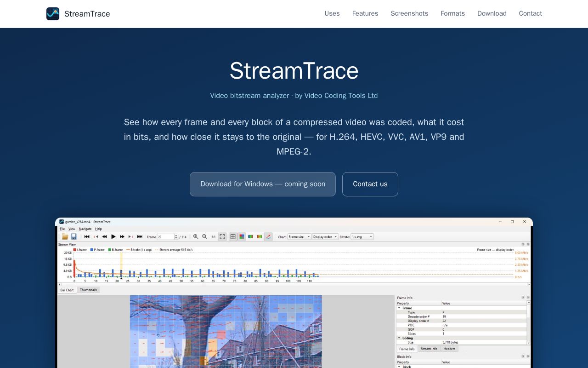588x368 pixels.
Task: Toggle the yellow-red picture overlay icon
Action: [260, 236]
